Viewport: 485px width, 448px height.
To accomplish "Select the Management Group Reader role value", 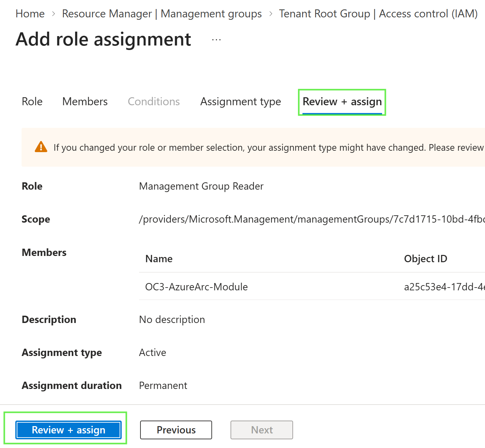I will tap(201, 186).
